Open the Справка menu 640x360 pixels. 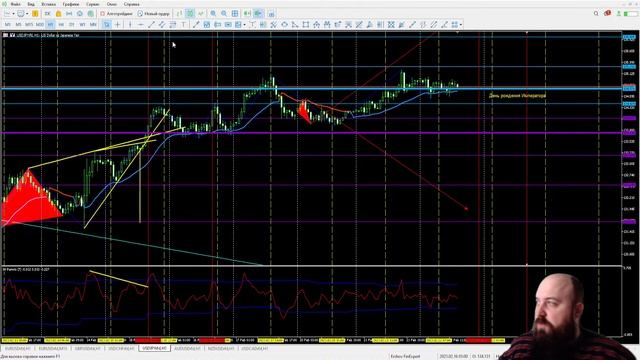tap(131, 4)
